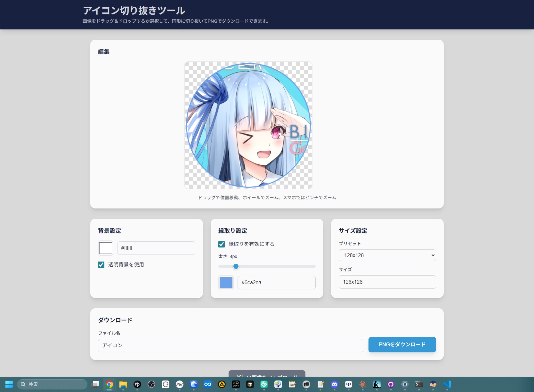Open Discord from the taskbar
534x392 pixels.
click(335, 384)
